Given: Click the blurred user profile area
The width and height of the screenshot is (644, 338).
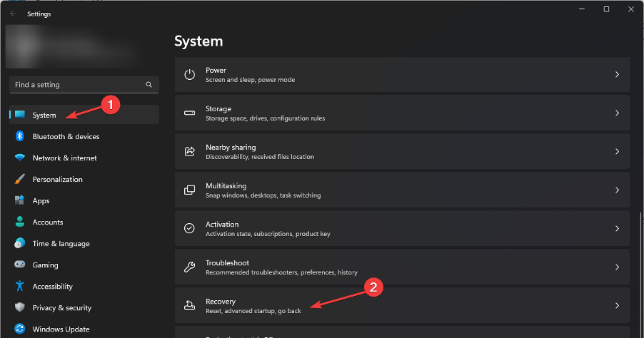Looking at the screenshot, I should point(74,46).
